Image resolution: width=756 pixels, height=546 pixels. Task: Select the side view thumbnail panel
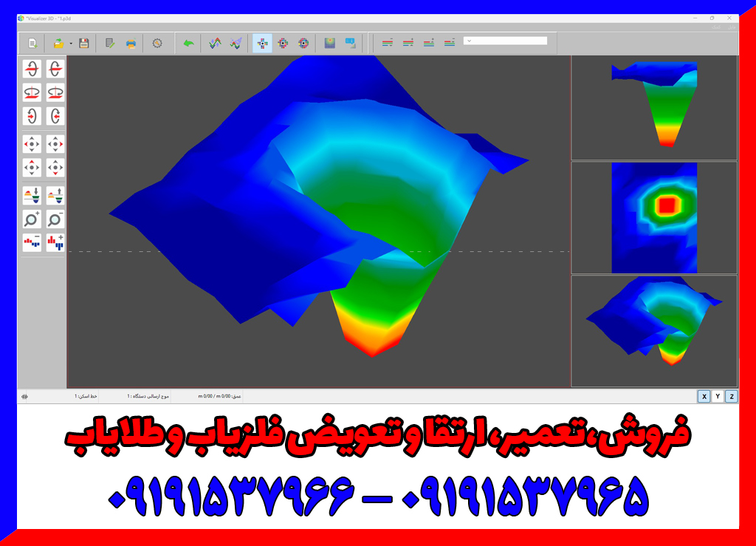point(654,108)
